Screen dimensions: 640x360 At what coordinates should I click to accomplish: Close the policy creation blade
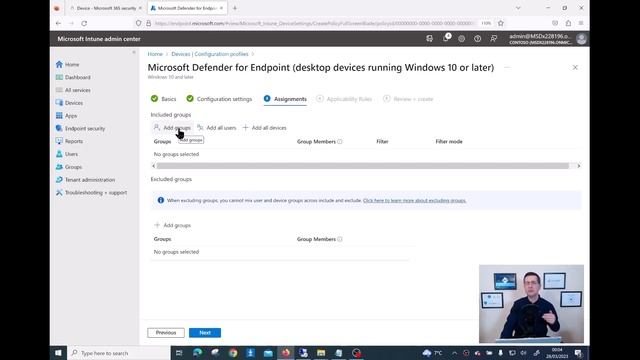pos(575,67)
